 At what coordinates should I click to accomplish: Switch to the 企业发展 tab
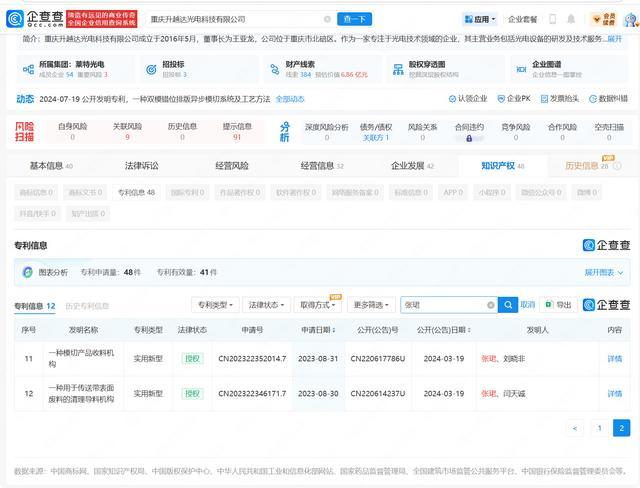(x=412, y=166)
